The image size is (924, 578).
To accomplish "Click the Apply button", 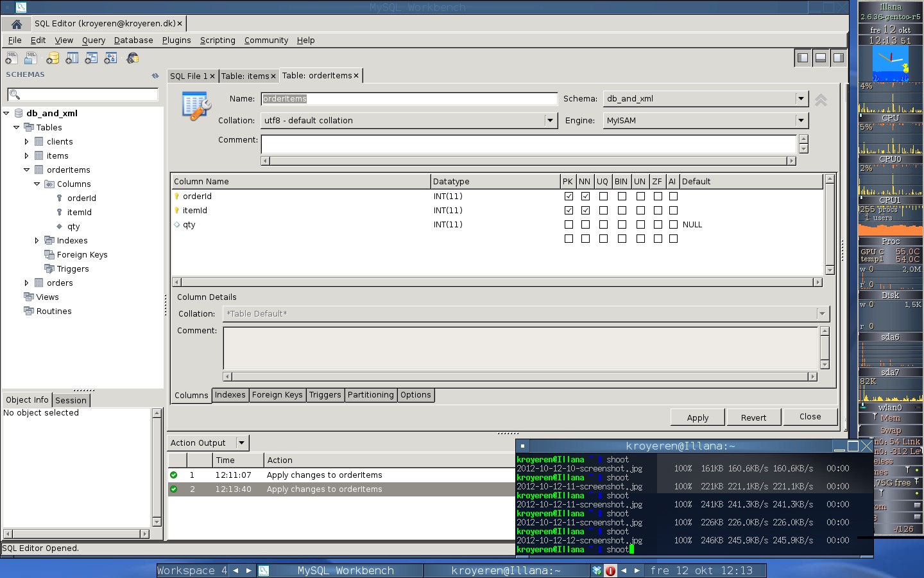I will pyautogui.click(x=697, y=417).
